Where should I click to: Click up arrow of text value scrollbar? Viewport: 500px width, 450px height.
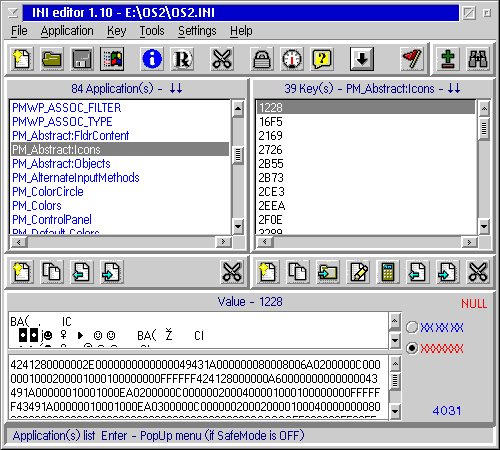point(395,321)
